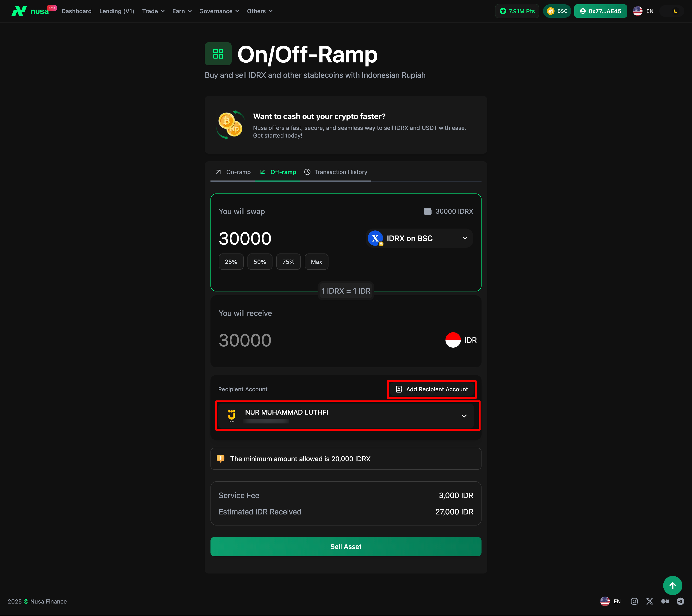Open the Telegram footer icon

click(x=680, y=601)
